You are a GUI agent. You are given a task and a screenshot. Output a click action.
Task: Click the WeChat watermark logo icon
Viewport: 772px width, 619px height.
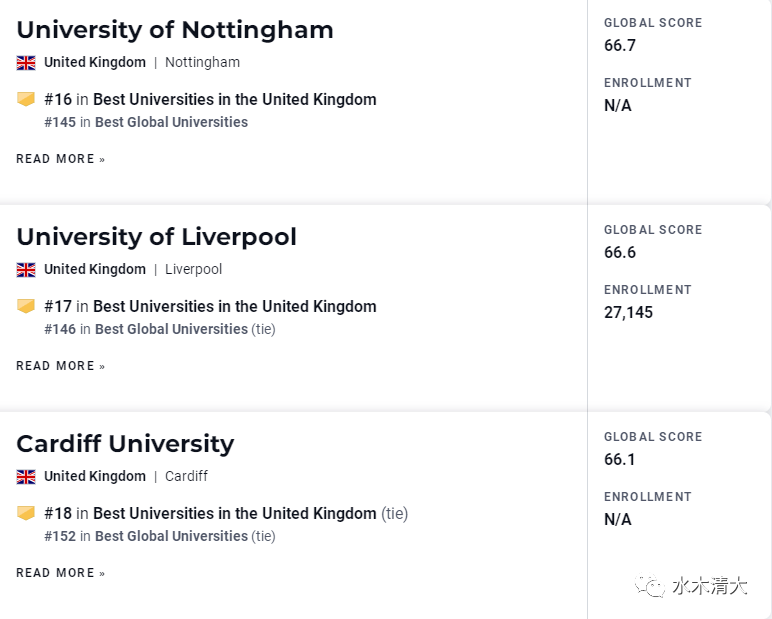649,586
